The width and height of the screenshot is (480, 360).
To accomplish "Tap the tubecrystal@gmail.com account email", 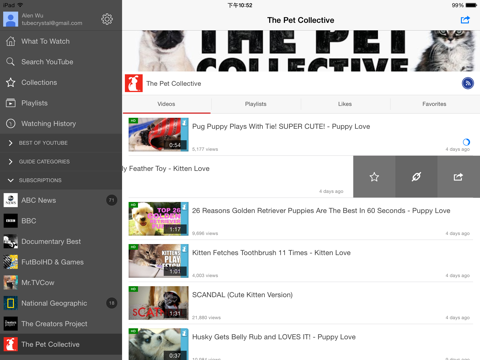I will pos(52,23).
